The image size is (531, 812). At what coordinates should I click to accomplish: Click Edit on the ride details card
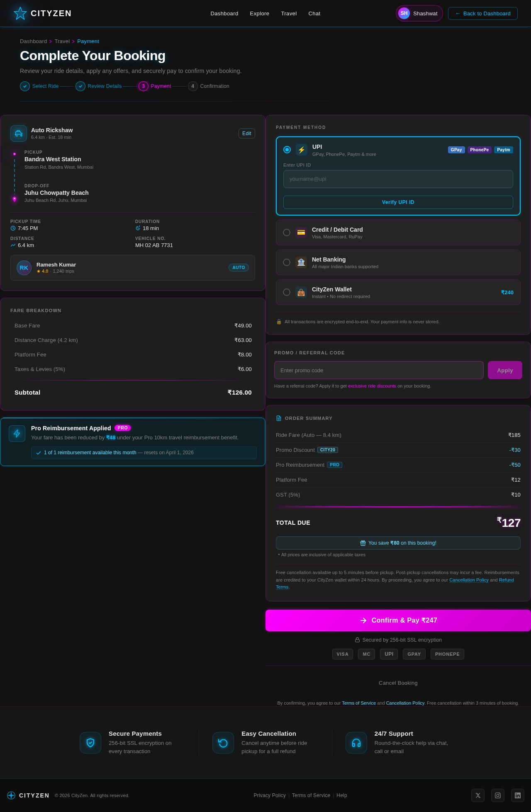(247, 133)
